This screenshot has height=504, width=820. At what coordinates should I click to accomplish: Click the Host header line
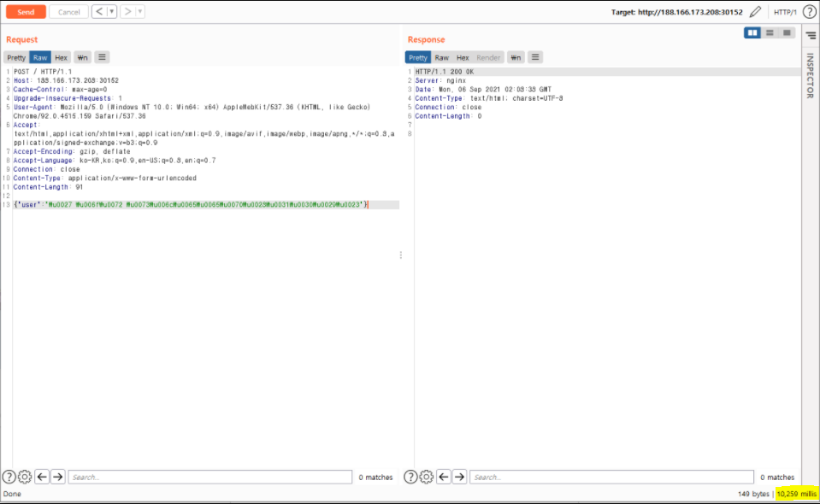tap(66, 80)
